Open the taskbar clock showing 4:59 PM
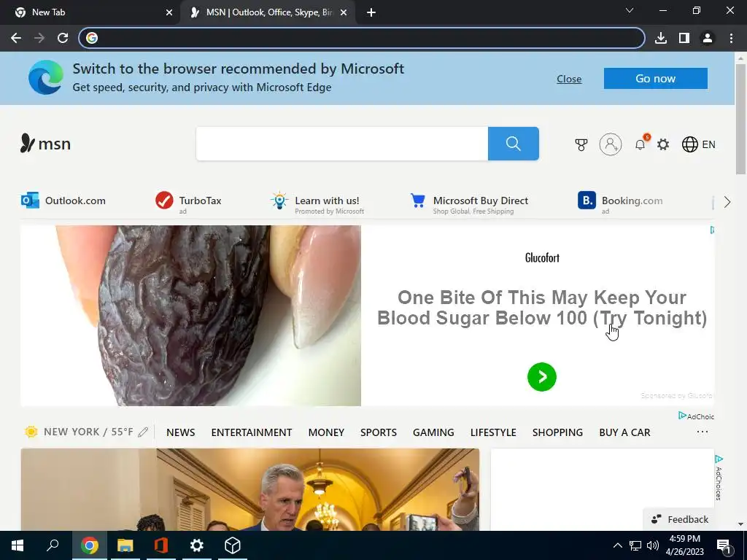Viewport: 747px width, 560px height. [684, 545]
